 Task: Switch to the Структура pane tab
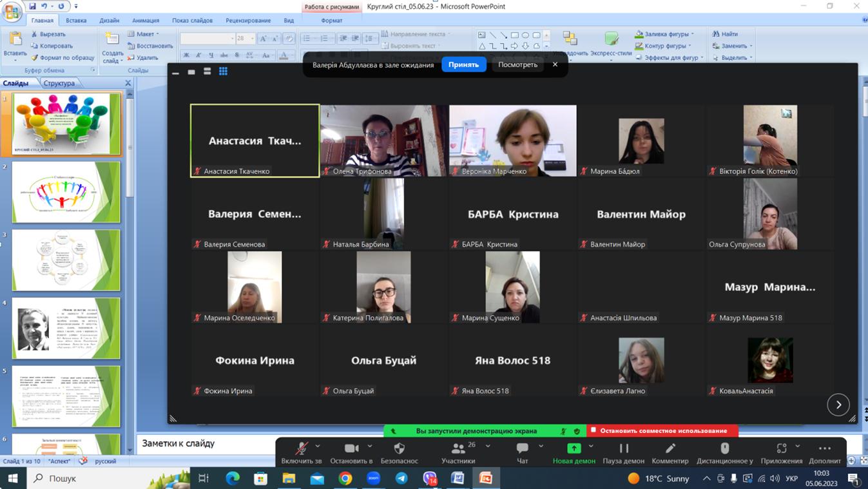click(59, 83)
